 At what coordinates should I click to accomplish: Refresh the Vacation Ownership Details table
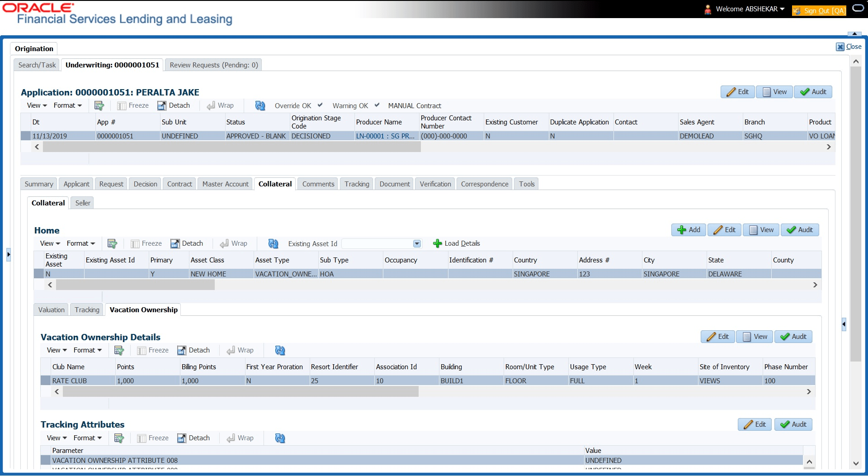point(280,350)
